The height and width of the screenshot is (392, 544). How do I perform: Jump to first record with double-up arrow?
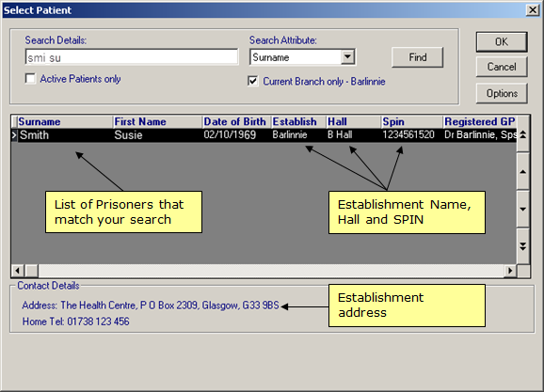pos(523,134)
